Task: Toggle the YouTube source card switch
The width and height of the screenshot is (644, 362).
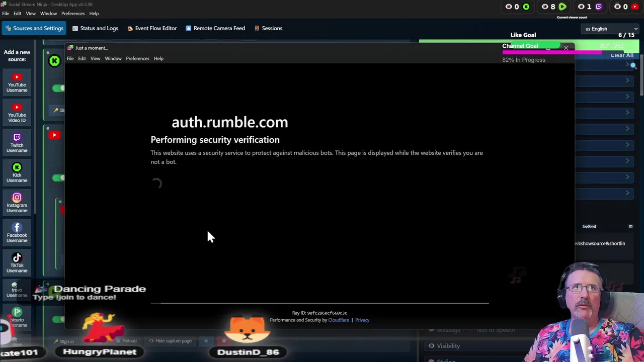Action: 58,177
